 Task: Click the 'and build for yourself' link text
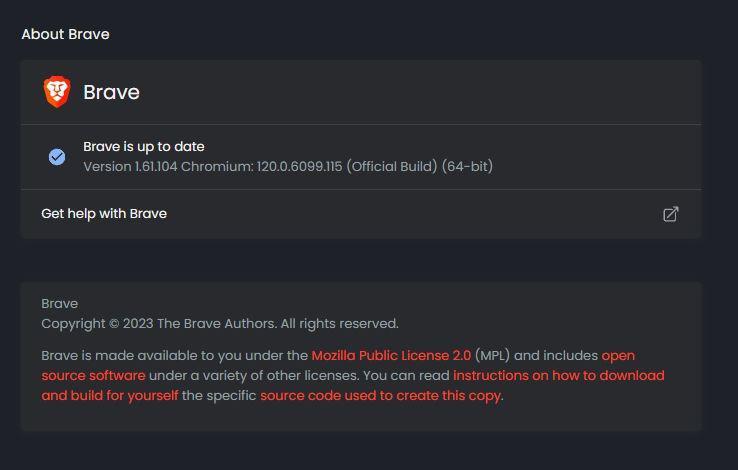(110, 396)
